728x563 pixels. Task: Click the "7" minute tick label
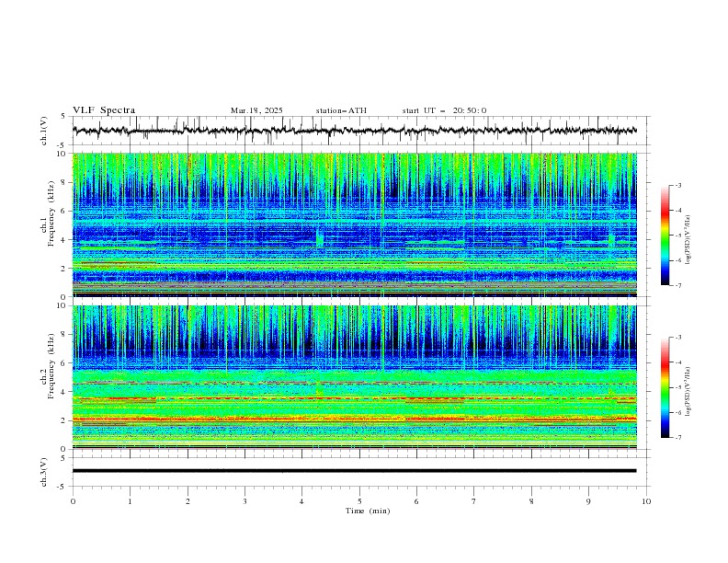[474, 501]
